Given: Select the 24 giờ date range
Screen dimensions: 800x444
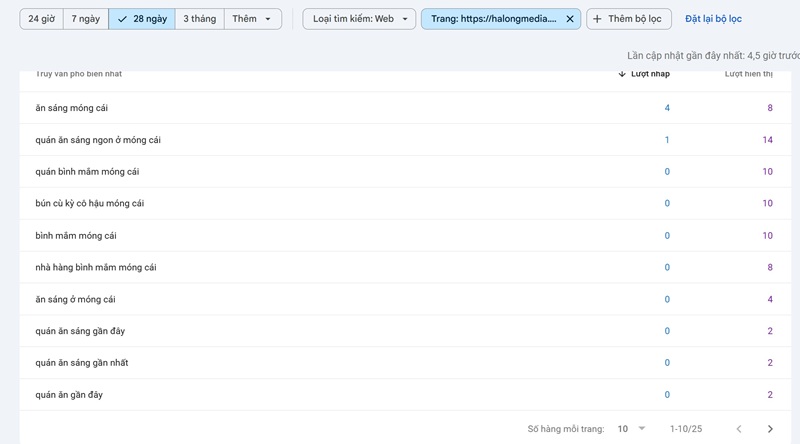Looking at the screenshot, I should [x=41, y=19].
